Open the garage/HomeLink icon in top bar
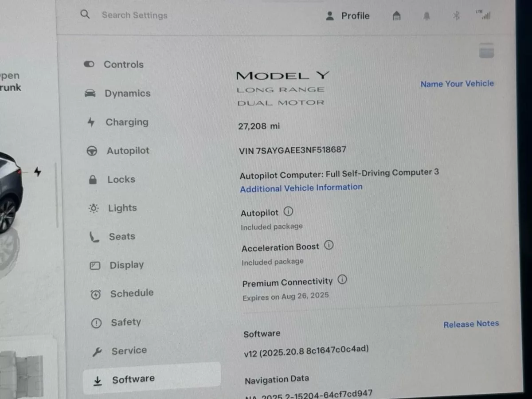This screenshot has height=399, width=532. pyautogui.click(x=397, y=16)
